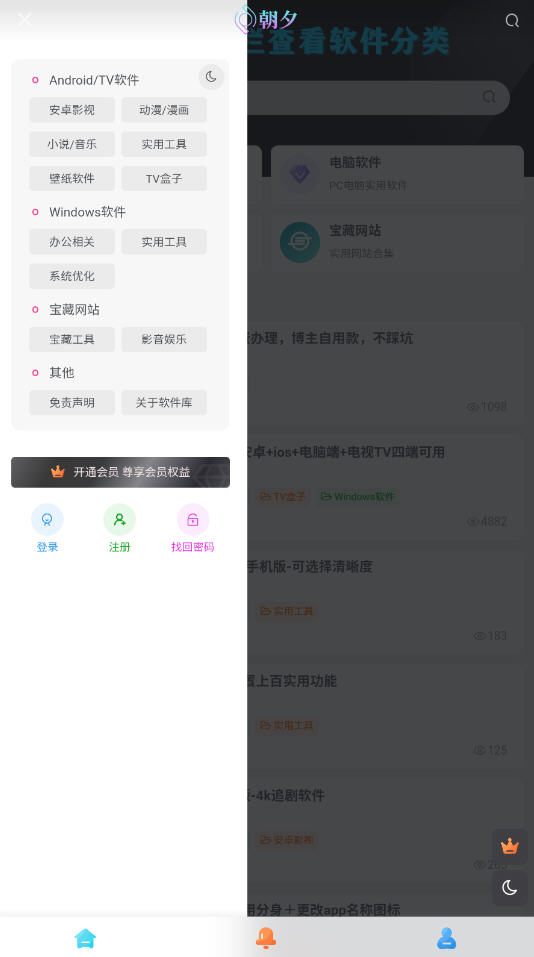Open the 影音娱乐 category
Screen dimensions: 534x957
[x=164, y=339]
